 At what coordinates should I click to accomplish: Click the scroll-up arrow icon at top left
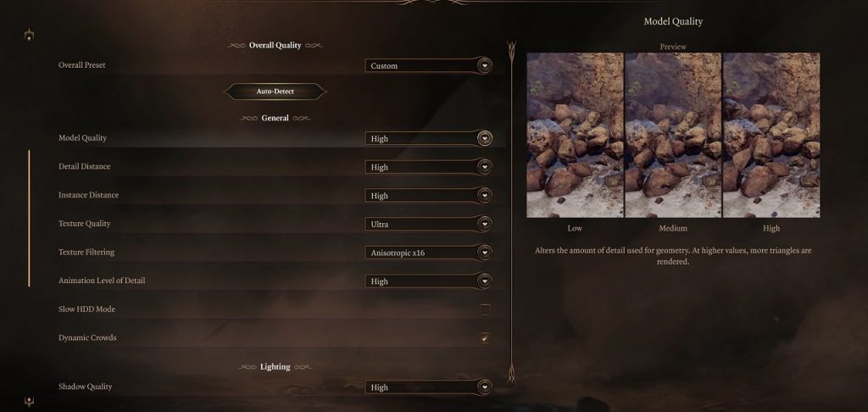[30, 36]
